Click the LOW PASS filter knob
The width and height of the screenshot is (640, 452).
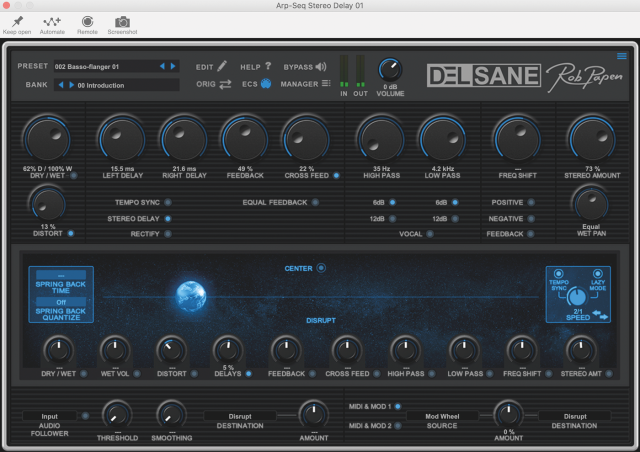point(442,140)
